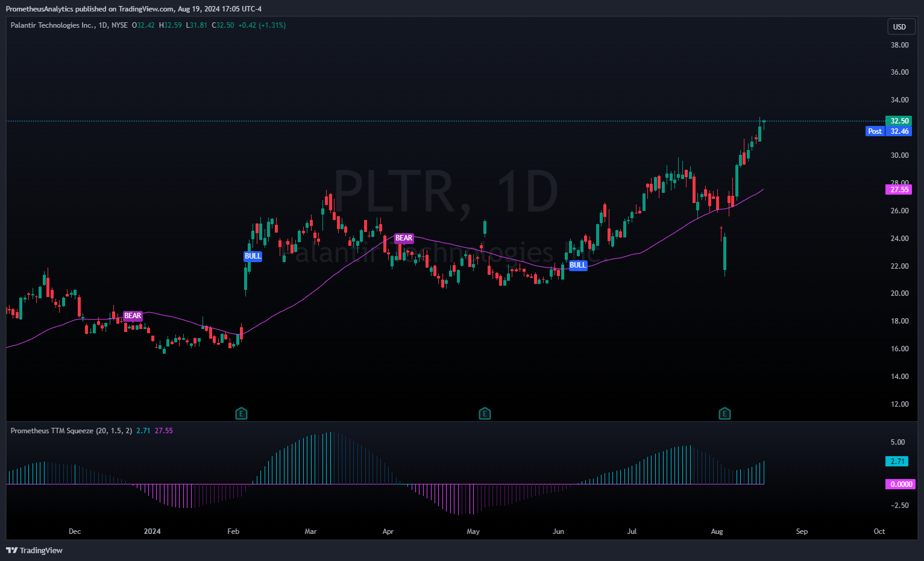Viewport: 924px width, 561px height.
Task: Click the 32.50 current price label
Action: tap(899, 121)
